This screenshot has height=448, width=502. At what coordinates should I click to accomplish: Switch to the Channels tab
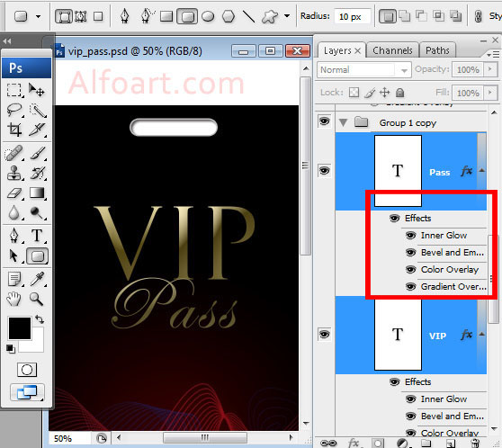pyautogui.click(x=392, y=50)
